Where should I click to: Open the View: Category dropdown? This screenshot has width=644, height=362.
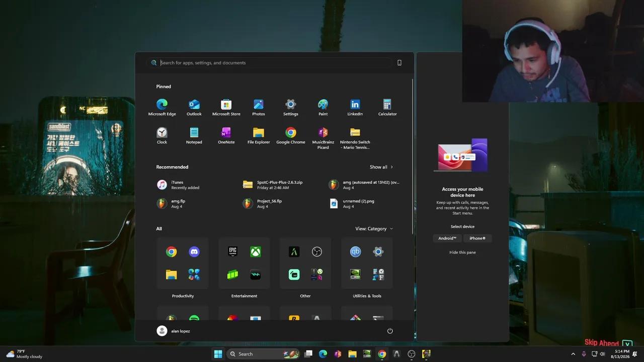tap(374, 229)
